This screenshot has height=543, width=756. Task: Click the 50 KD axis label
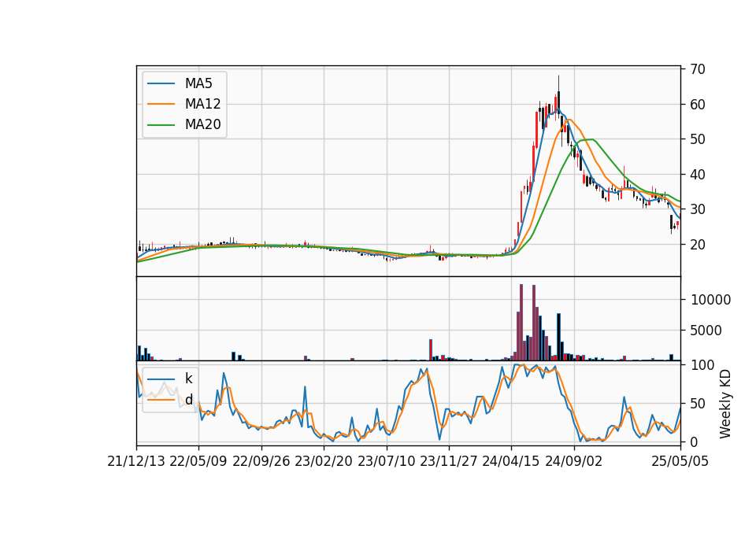(x=698, y=403)
